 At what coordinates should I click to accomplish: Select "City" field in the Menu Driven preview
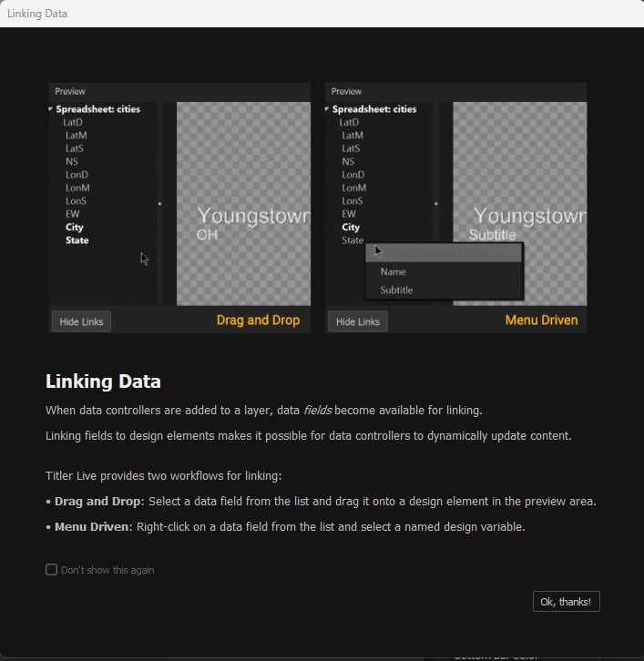pyautogui.click(x=351, y=228)
